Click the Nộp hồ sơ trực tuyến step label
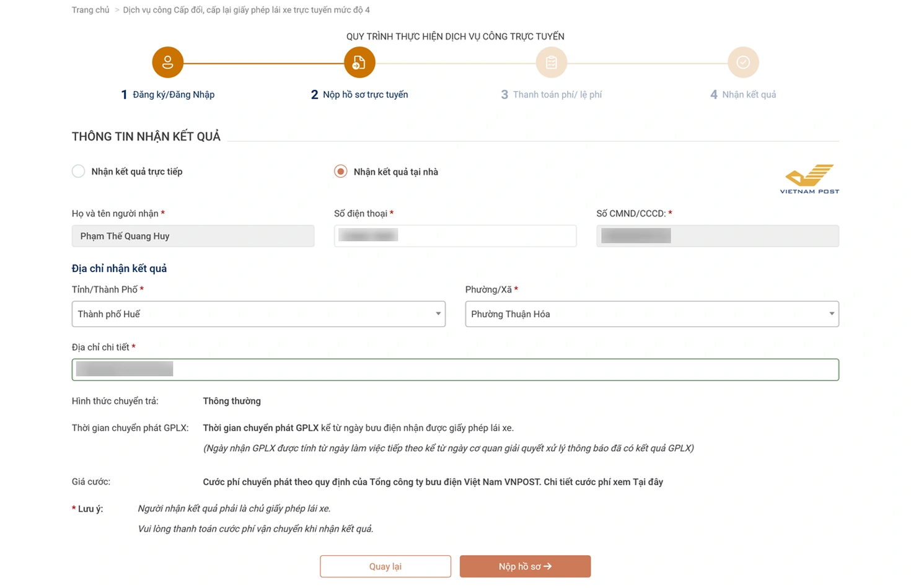 coord(365,95)
